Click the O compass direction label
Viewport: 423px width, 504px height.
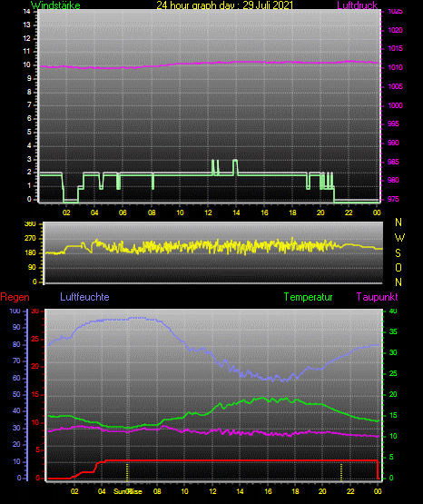tap(398, 267)
